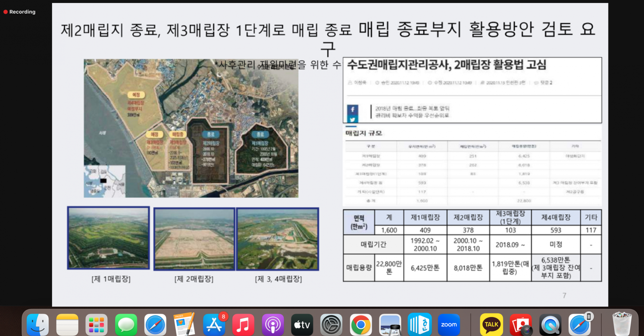Viewport: 644px width, 336px height.
Task: Open App Store with 8 updates badge
Action: tap(214, 325)
